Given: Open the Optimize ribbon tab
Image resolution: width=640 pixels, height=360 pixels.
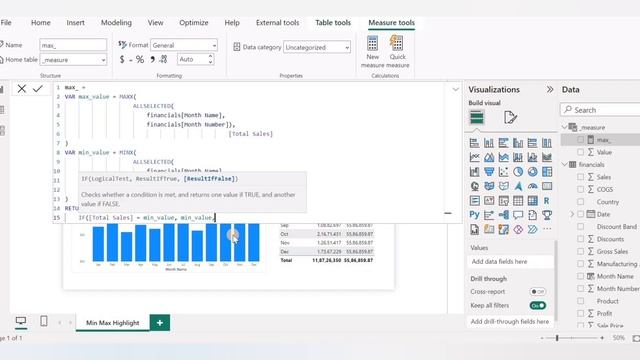Looking at the screenshot, I should pos(194,23).
